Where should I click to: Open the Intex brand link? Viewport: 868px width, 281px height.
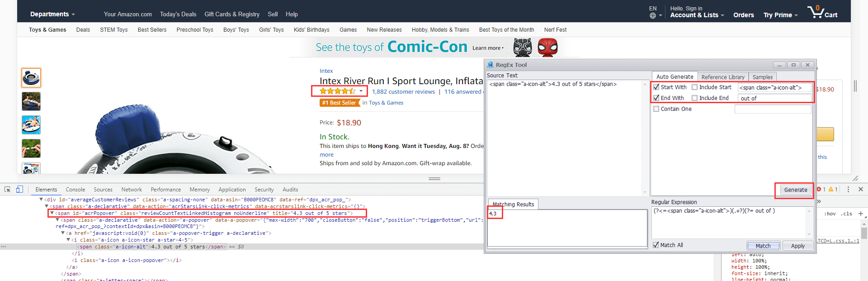(x=326, y=71)
